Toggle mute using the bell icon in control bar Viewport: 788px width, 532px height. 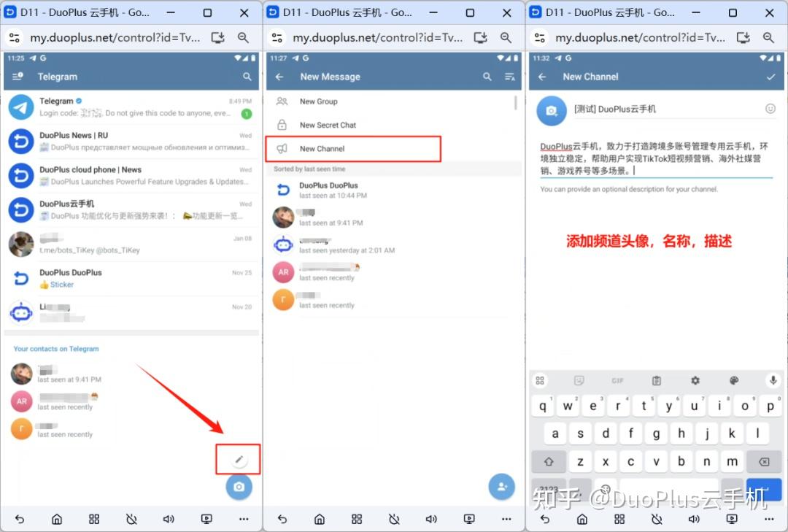tap(656, 519)
